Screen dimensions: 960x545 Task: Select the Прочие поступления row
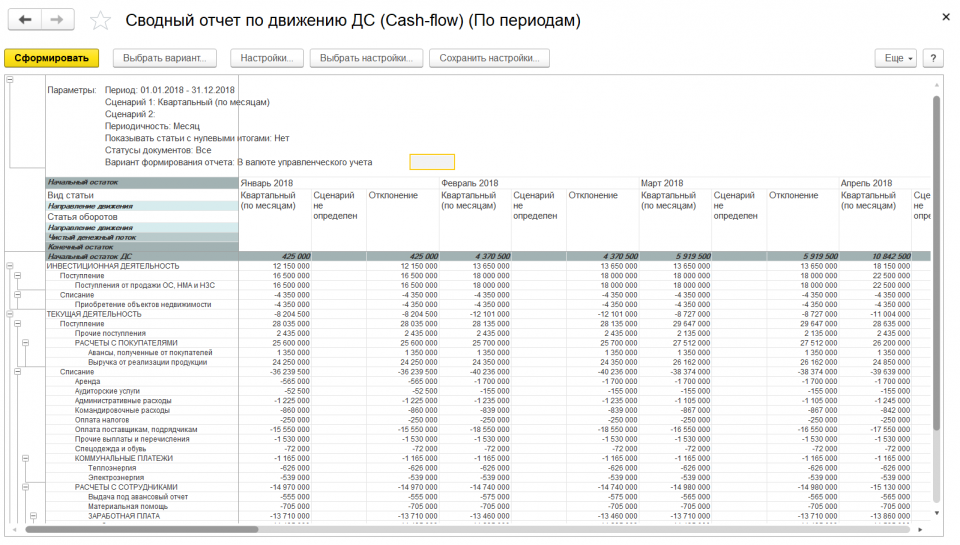[110, 334]
